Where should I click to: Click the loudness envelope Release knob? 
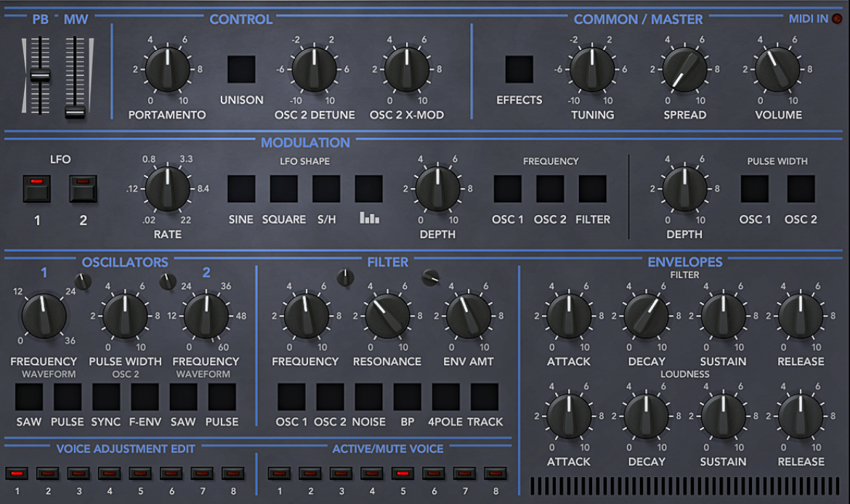[x=801, y=416]
